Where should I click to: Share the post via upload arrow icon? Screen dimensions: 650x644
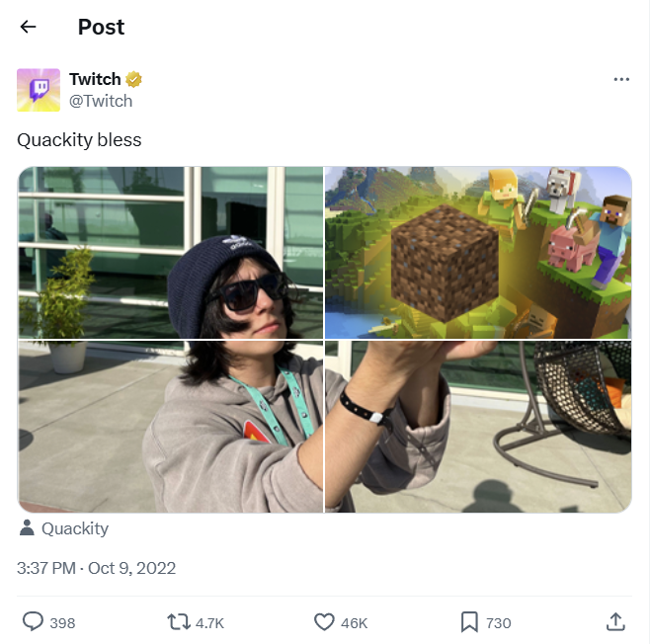pos(615,621)
